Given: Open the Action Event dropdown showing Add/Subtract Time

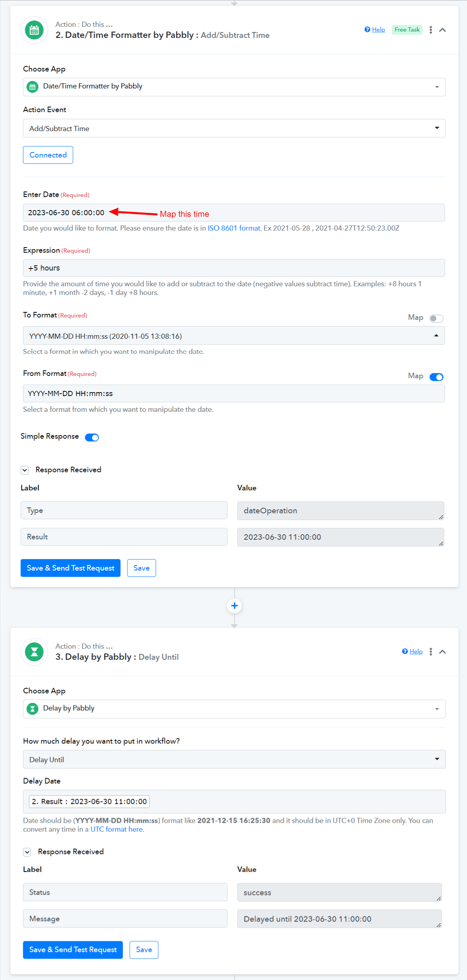Looking at the screenshot, I should (x=234, y=128).
